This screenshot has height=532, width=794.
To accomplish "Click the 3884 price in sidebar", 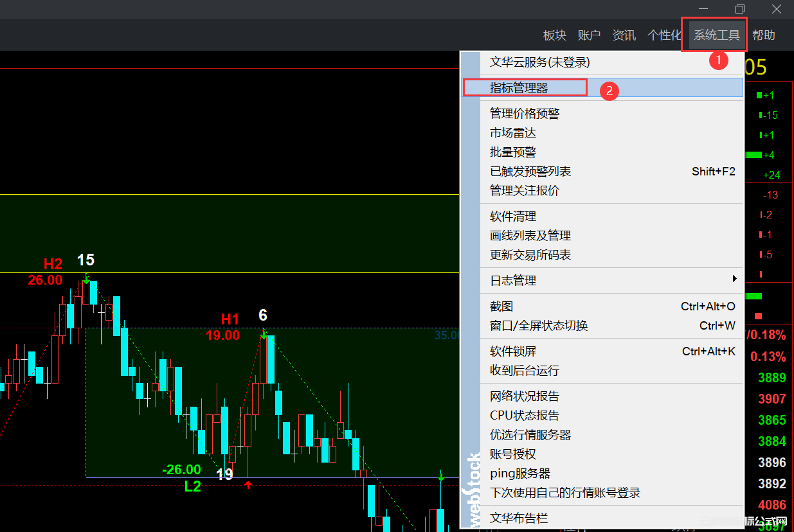I will click(772, 441).
